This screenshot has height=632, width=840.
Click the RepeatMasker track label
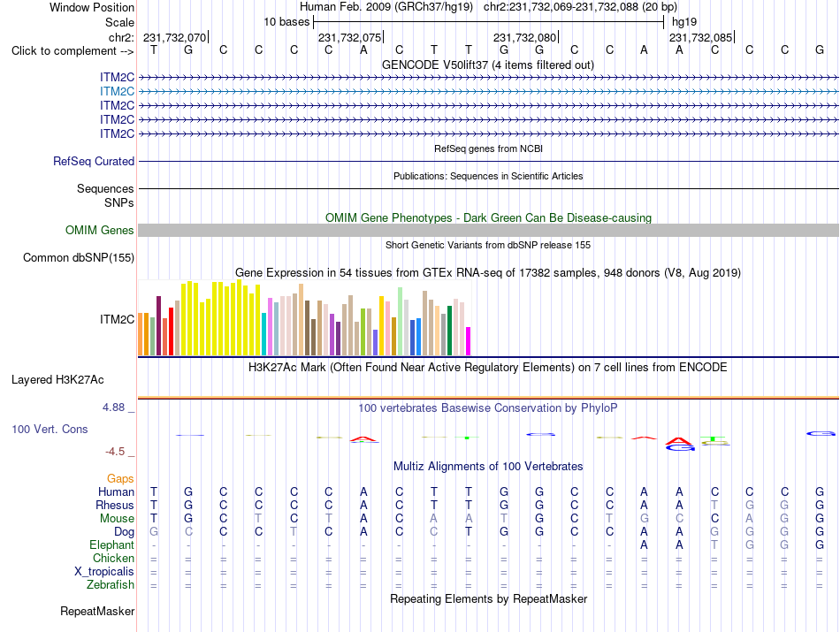[97, 611]
